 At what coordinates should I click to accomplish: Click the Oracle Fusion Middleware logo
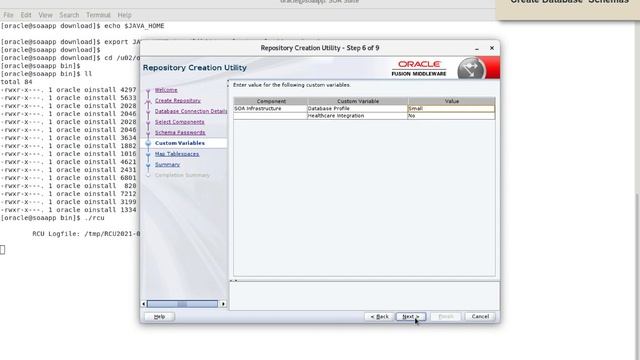click(x=419, y=68)
